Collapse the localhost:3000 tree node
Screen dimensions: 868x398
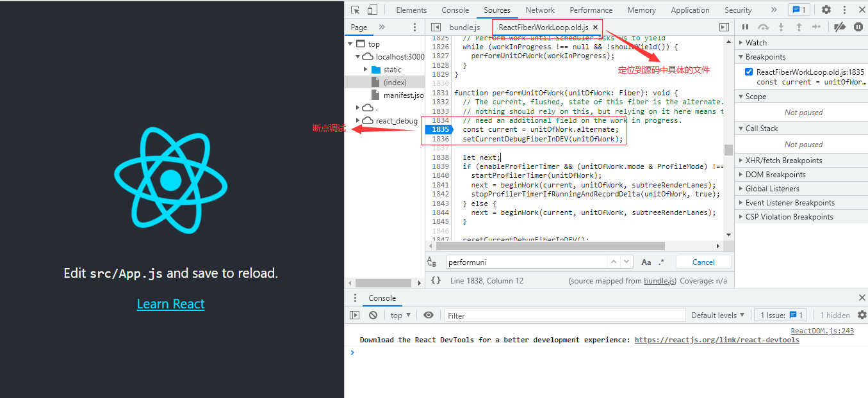[358, 56]
